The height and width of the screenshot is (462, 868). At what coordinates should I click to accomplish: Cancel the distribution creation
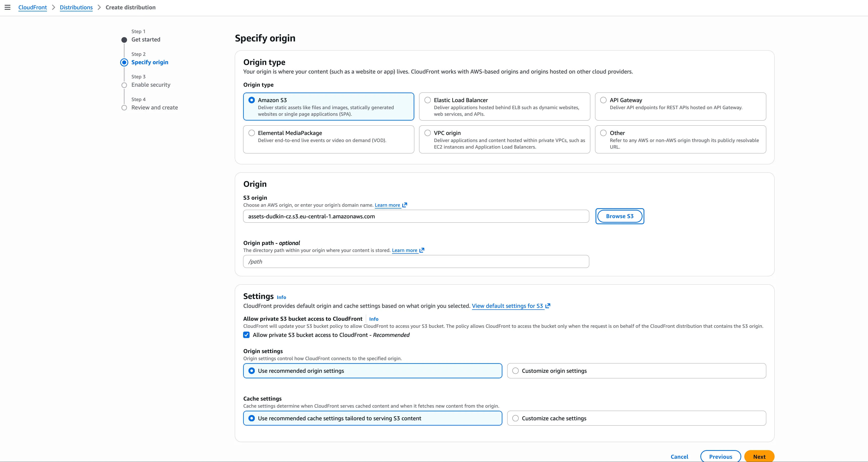[679, 457]
